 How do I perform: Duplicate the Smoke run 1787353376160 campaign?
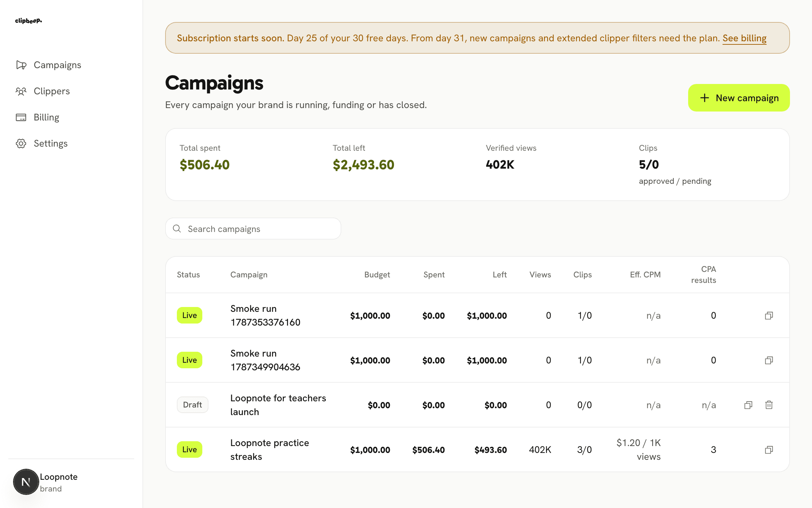(x=769, y=316)
